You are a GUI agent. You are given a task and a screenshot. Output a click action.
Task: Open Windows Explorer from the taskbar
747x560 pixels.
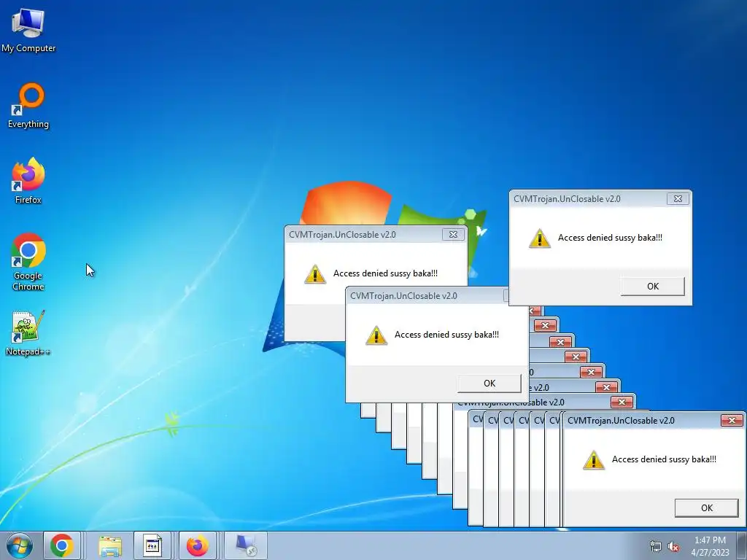tap(110, 545)
